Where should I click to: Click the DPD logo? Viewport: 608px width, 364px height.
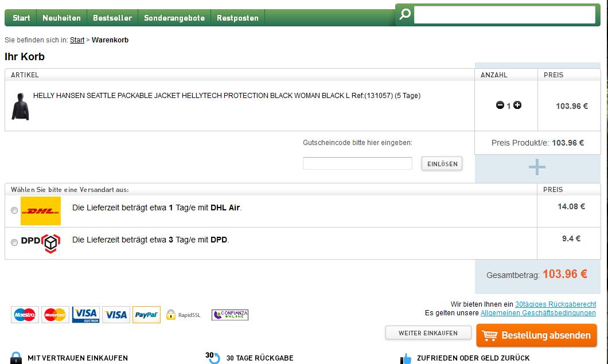[x=41, y=243]
